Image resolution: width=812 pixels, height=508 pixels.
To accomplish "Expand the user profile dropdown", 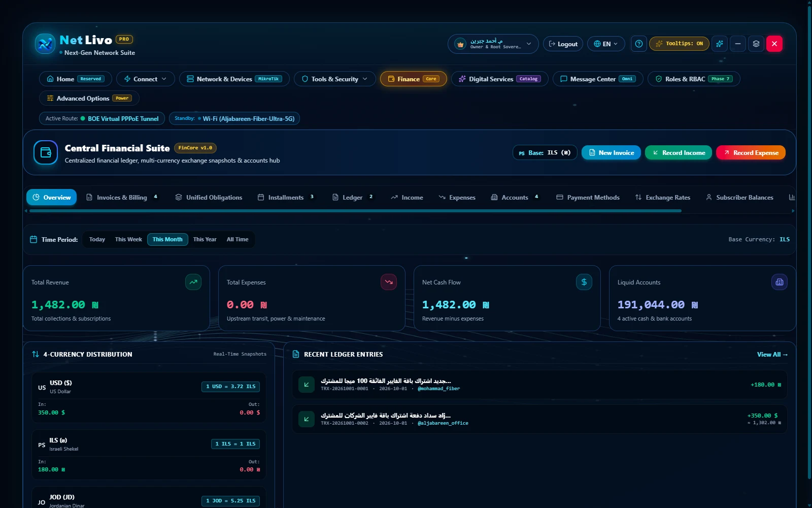I will click(x=493, y=44).
